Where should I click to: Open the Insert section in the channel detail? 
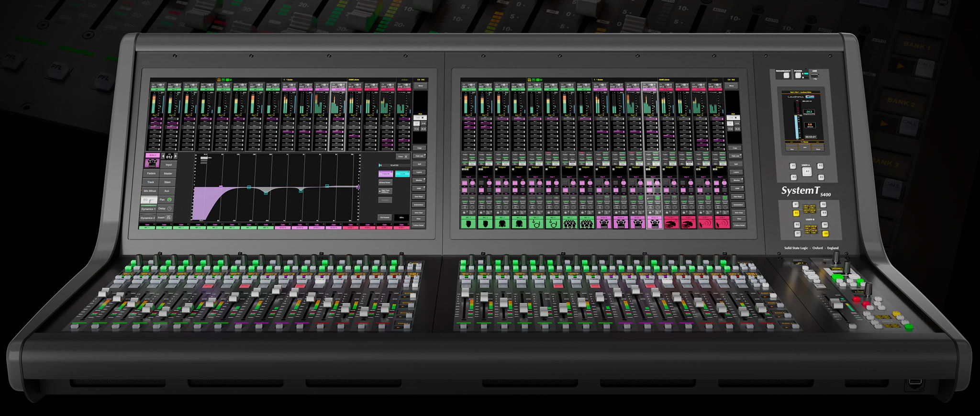tap(164, 217)
